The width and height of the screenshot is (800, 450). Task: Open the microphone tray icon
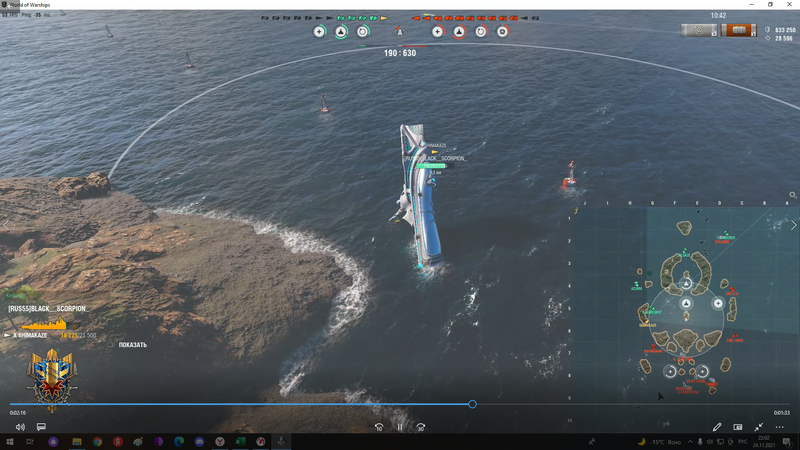[x=700, y=441]
